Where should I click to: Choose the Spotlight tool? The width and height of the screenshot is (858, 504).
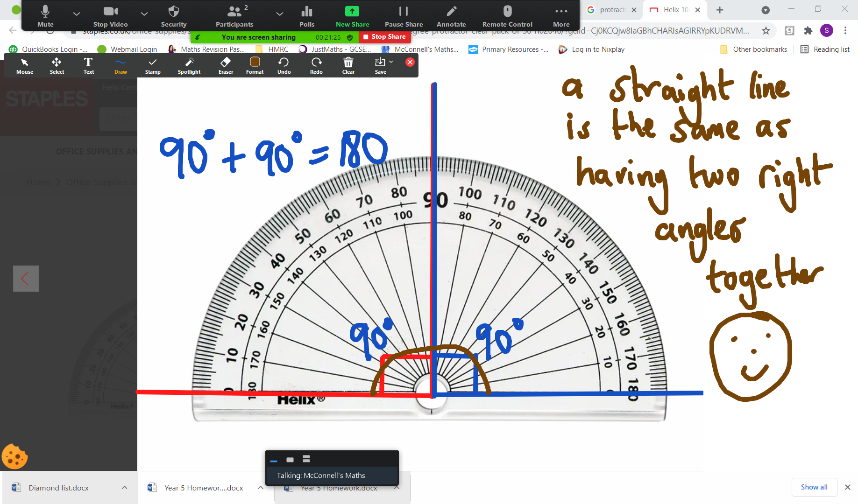point(189,65)
